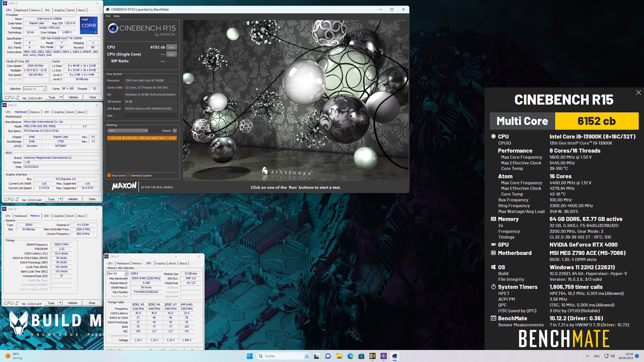Expand Tools arrow in CPU-Z CPU window
The image size is (644, 362).
[x=61, y=97]
